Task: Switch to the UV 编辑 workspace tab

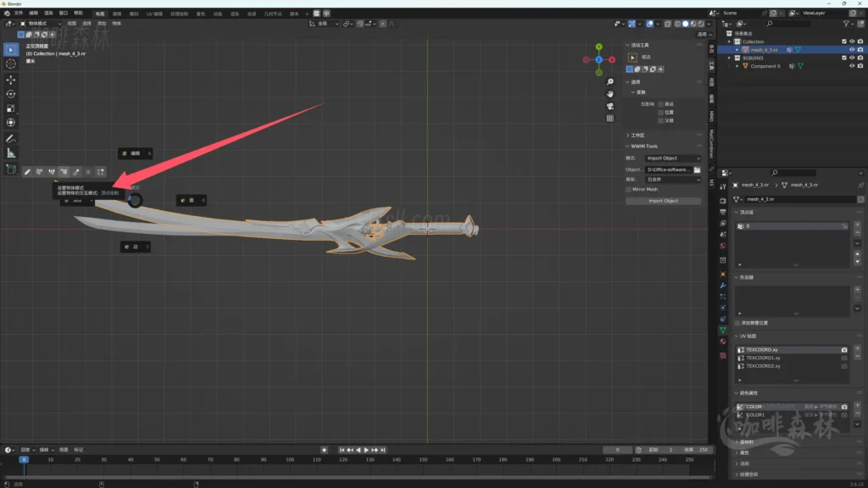Action: 154,14
